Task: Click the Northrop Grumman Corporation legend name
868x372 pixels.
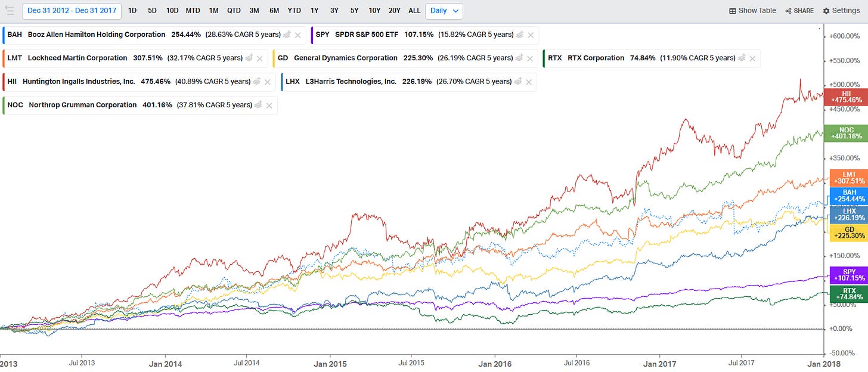Action: [83, 105]
